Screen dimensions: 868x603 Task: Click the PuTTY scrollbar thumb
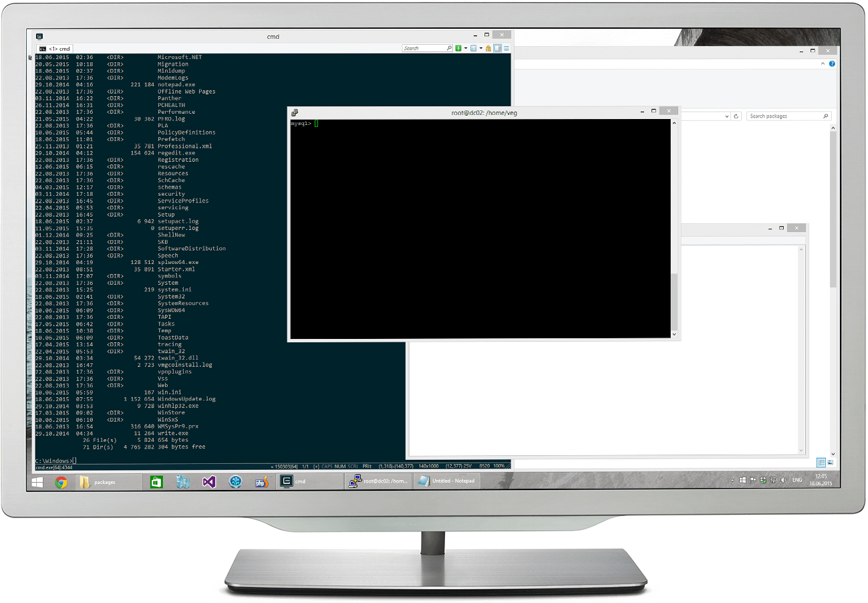[674, 301]
